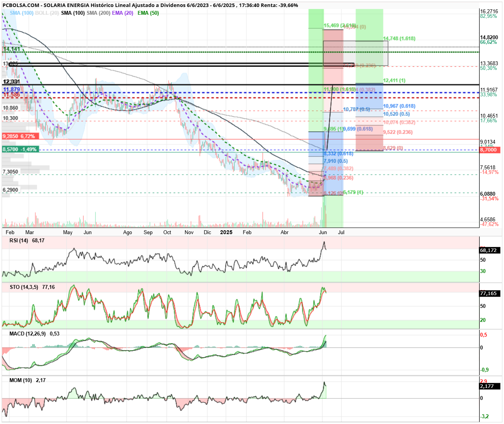The height and width of the screenshot is (424, 504).
Task: Select the green EMA (50) legend entry
Action: pos(148,13)
